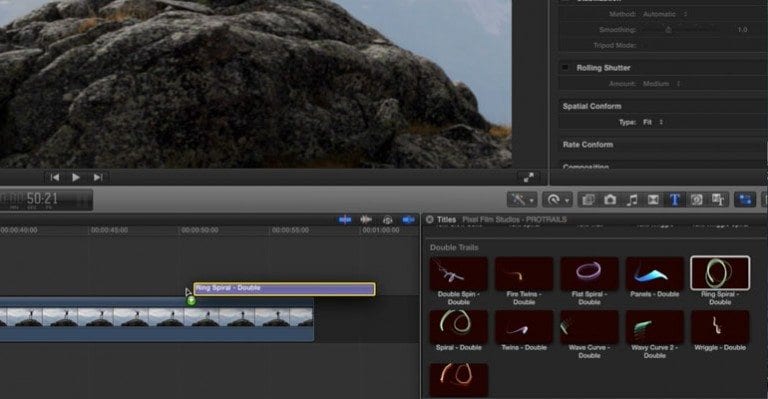The image size is (768, 399).
Task: Toggle video and audio skimming
Action: [x=345, y=220]
